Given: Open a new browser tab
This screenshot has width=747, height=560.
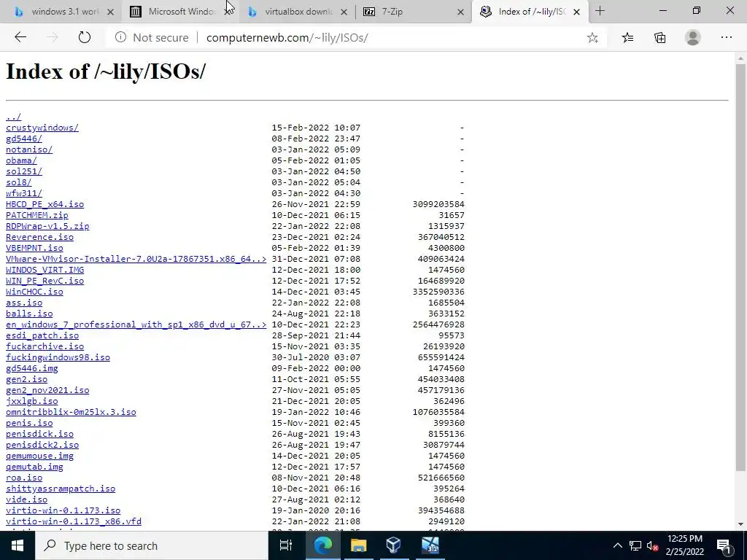Looking at the screenshot, I should [x=600, y=12].
